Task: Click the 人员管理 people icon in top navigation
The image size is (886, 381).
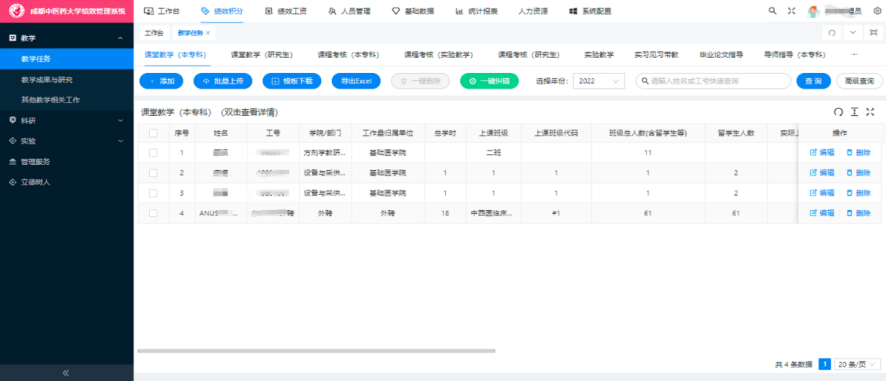Action: 332,11
